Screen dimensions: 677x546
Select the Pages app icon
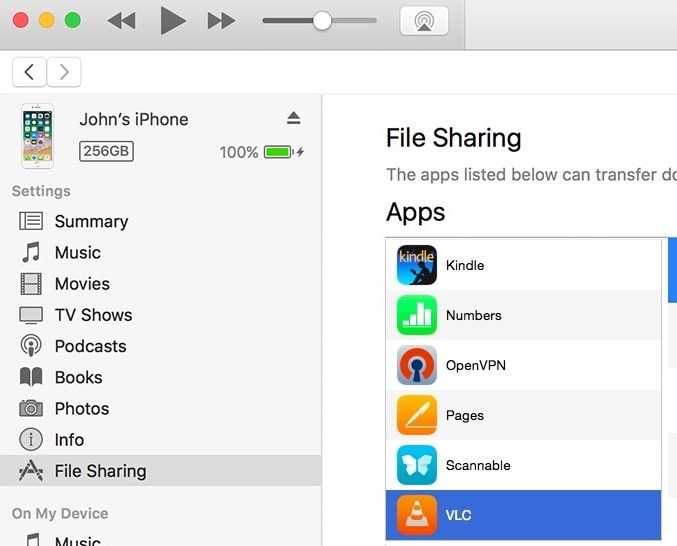417,415
